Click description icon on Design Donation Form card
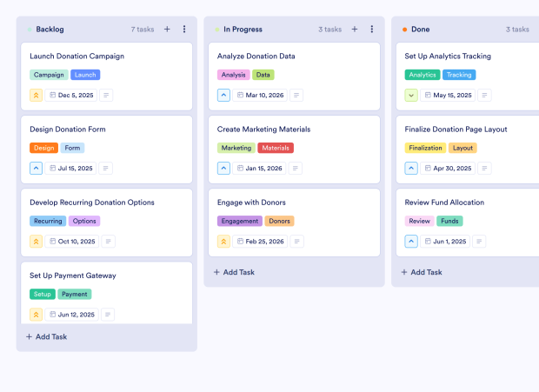 pyautogui.click(x=106, y=168)
